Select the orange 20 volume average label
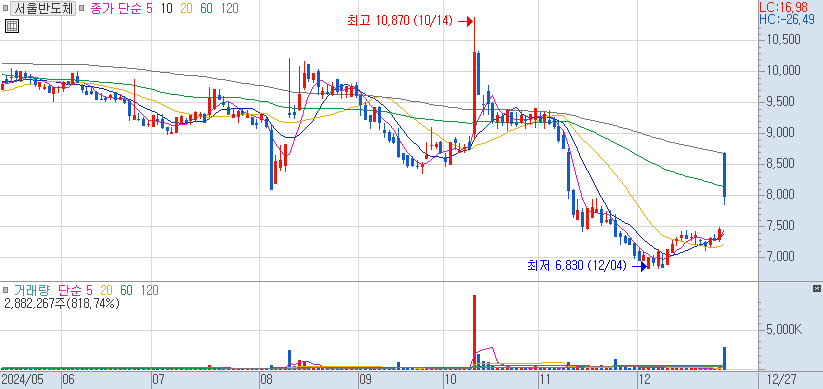The image size is (823, 389). (x=106, y=290)
